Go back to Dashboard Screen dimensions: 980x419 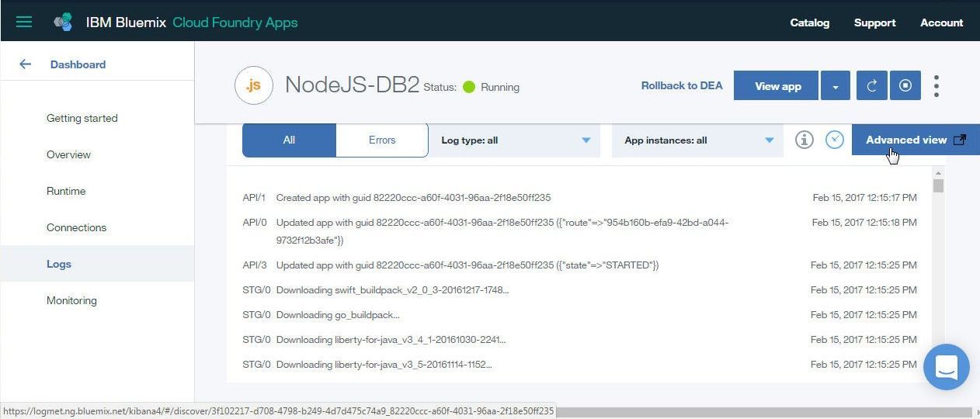[78, 64]
